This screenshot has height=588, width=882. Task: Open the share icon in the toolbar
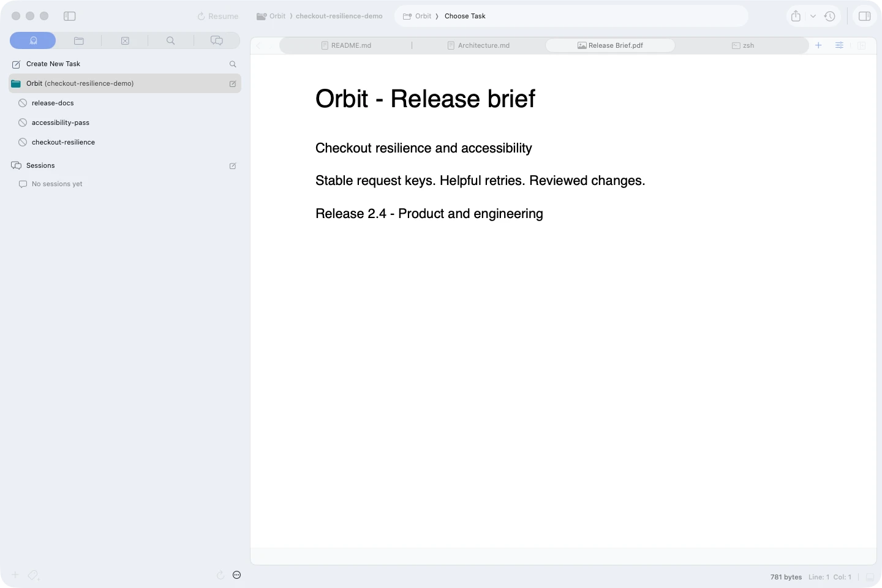[796, 16]
